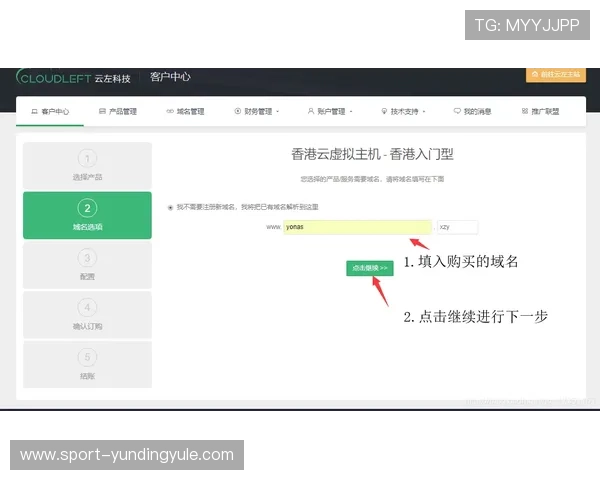Viewport: 600px width, 480px height.
Task: Click the monitor icon beside 客户中心
Action: tap(34, 111)
